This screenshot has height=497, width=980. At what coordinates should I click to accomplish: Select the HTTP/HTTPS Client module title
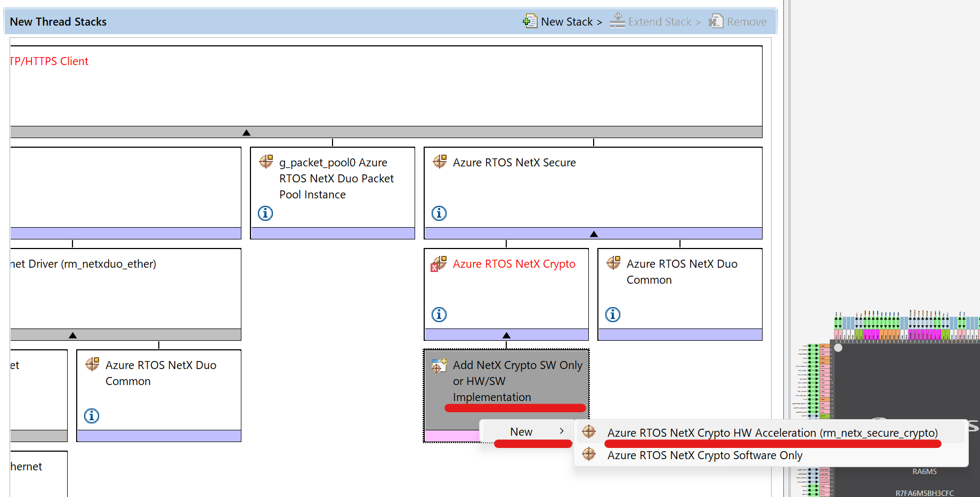(x=49, y=61)
